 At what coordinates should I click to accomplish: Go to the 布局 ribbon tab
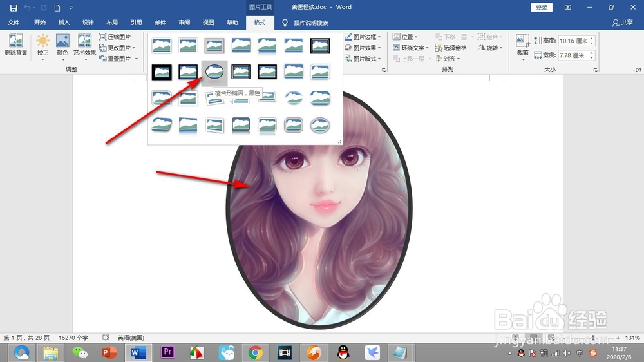[111, 23]
